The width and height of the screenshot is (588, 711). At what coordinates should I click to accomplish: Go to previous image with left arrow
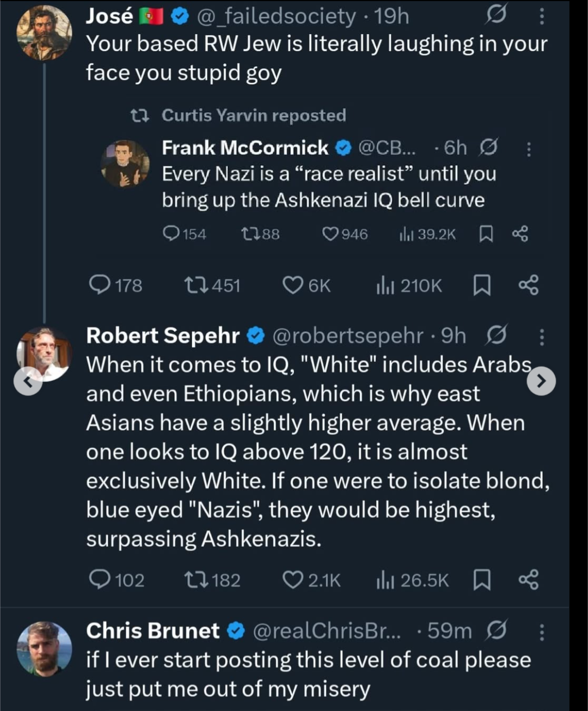[28, 381]
